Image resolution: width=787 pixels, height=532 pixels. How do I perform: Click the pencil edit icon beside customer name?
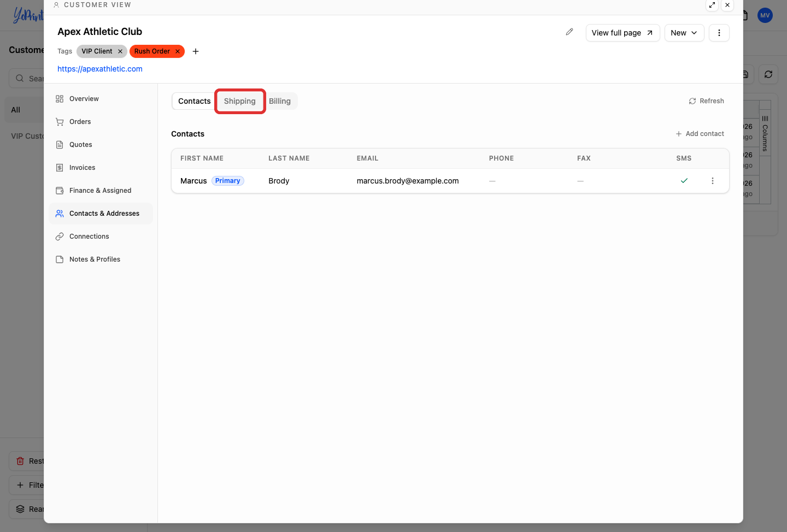[x=569, y=32]
